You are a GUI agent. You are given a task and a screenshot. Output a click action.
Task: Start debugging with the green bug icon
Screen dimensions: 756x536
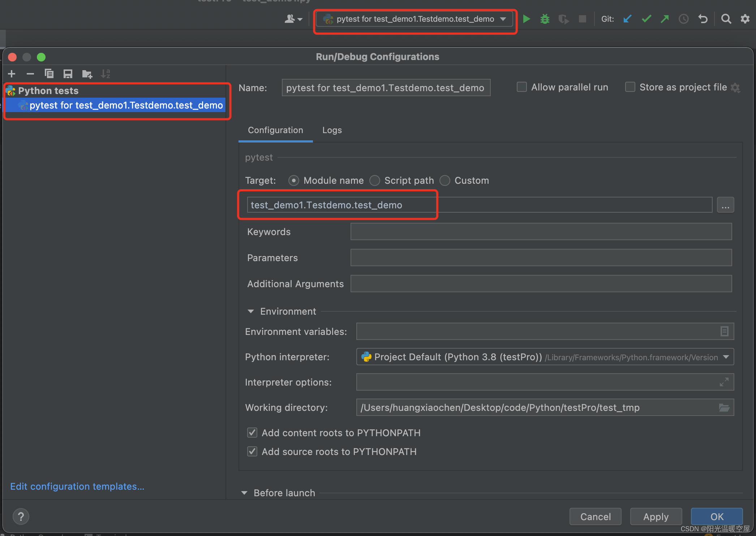(x=545, y=19)
